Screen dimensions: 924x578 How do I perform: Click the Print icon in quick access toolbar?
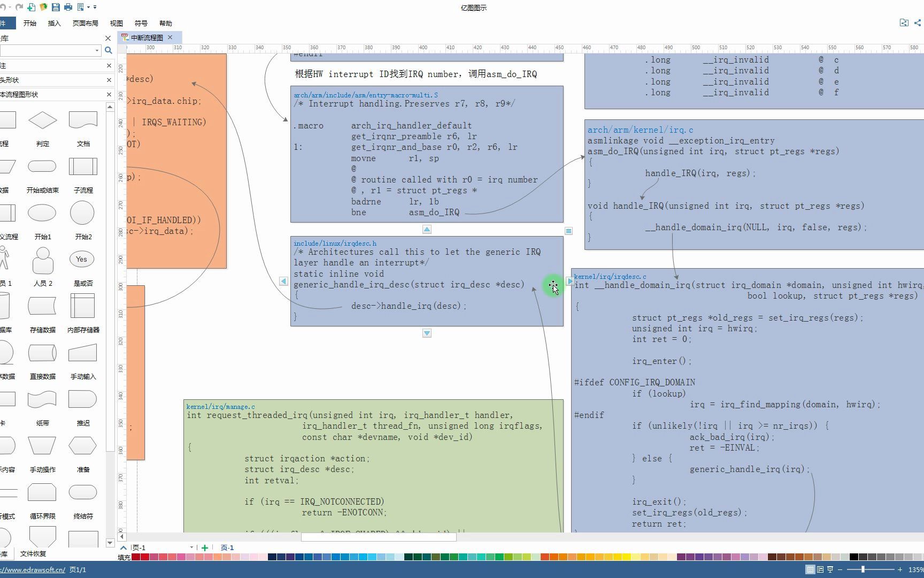tap(68, 7)
